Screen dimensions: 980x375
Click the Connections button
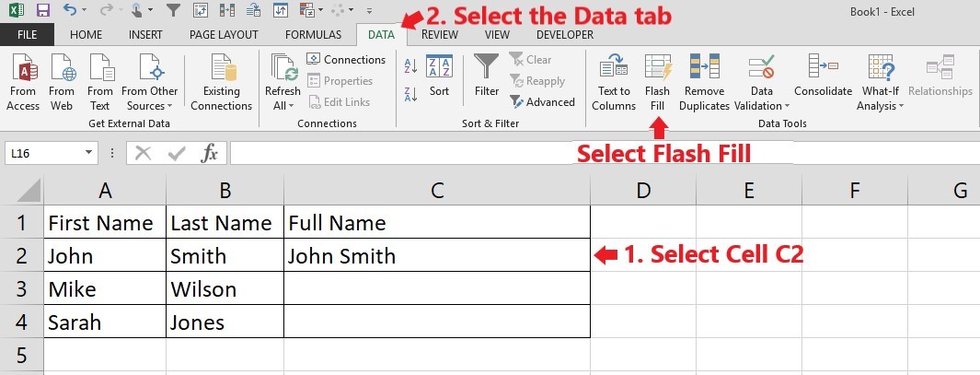346,60
